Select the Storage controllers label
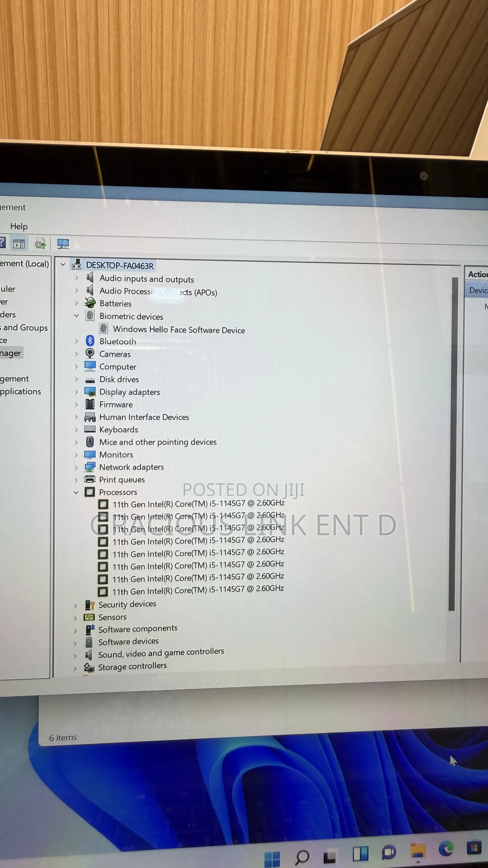Screen dimensions: 488x868 132,666
